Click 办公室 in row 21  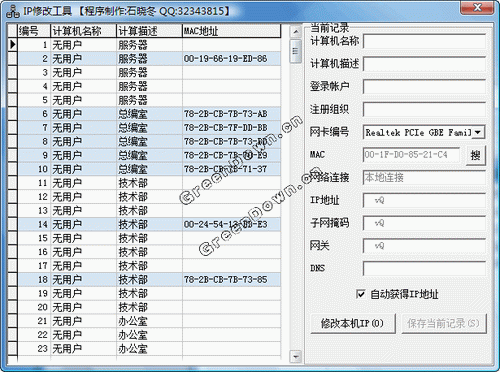133,321
